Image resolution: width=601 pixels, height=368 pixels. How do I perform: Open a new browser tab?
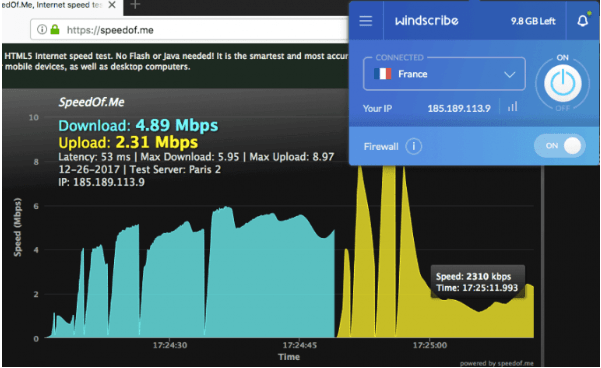coord(135,5)
